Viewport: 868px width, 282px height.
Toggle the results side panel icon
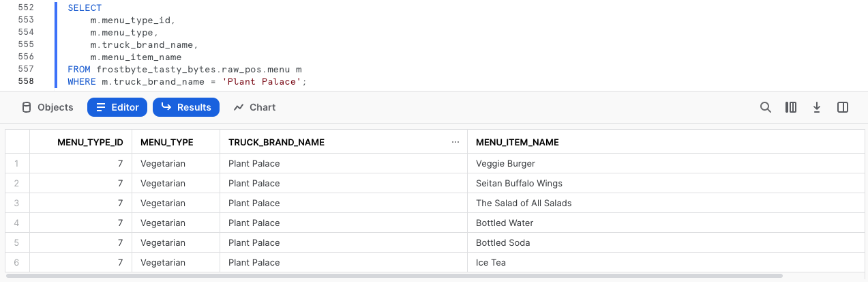[x=843, y=107]
